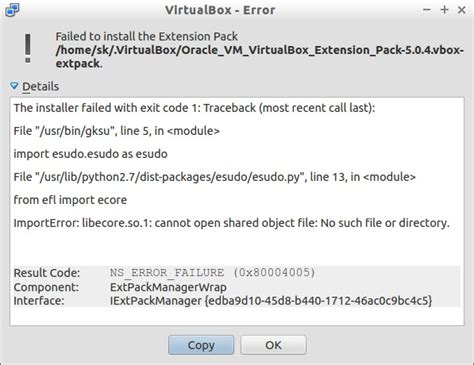Click the installer failed traceback line
The image size is (474, 365).
pyautogui.click(x=194, y=108)
